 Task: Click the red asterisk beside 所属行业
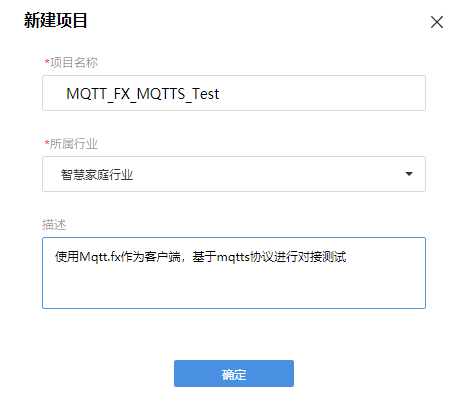tap(47, 143)
